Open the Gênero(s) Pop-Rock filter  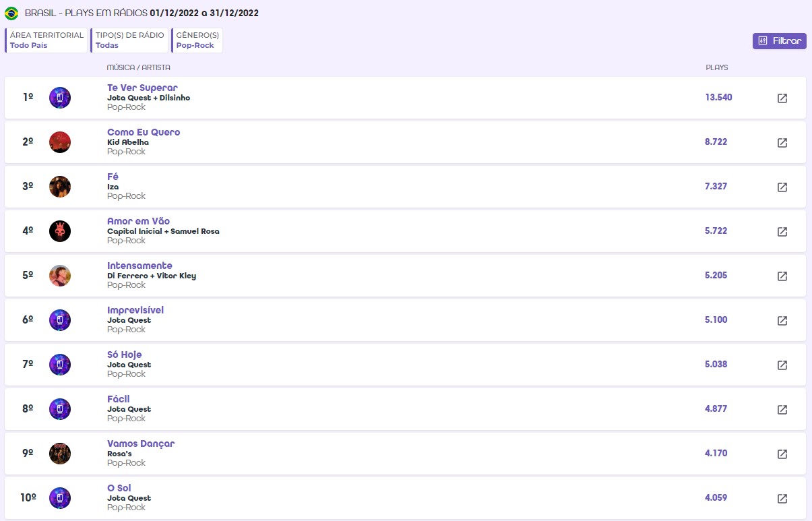197,40
